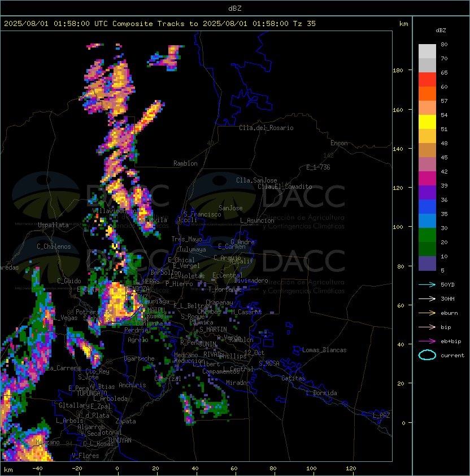This screenshot has height=476, width=470.
Task: Click the Zapata map label
Action: [x=125, y=421]
